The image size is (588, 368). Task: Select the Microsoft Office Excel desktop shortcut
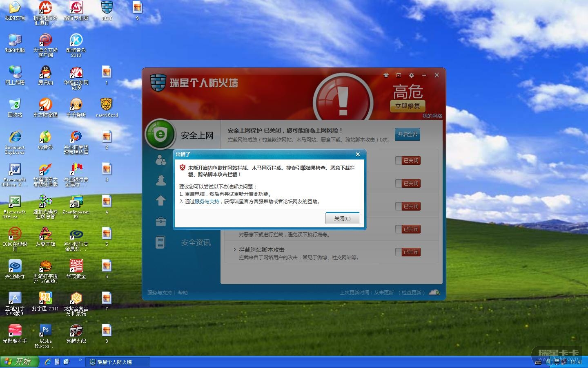tap(15, 207)
